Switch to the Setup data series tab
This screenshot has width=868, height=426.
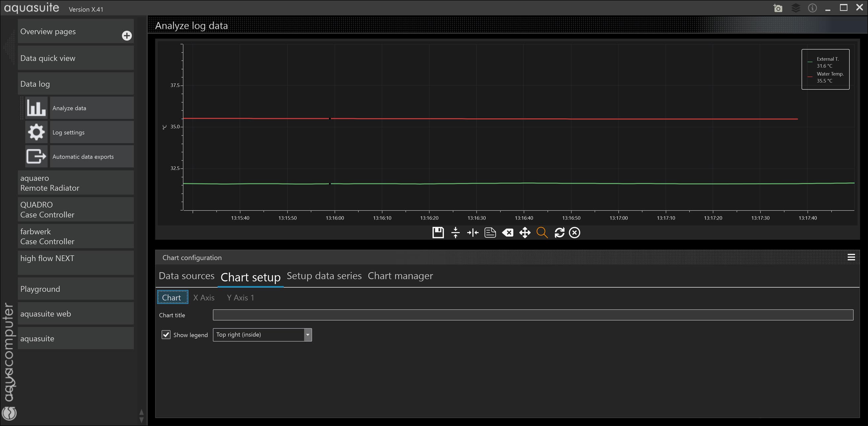pos(324,276)
